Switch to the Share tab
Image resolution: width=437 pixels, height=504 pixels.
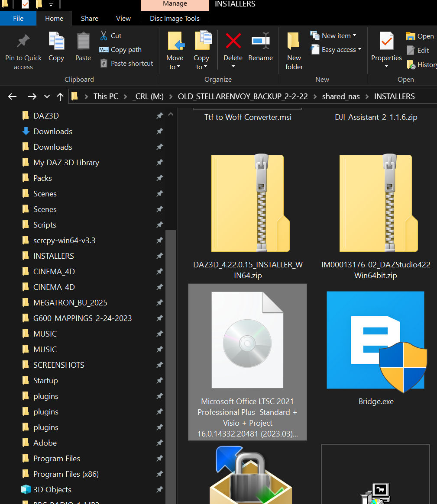click(90, 18)
